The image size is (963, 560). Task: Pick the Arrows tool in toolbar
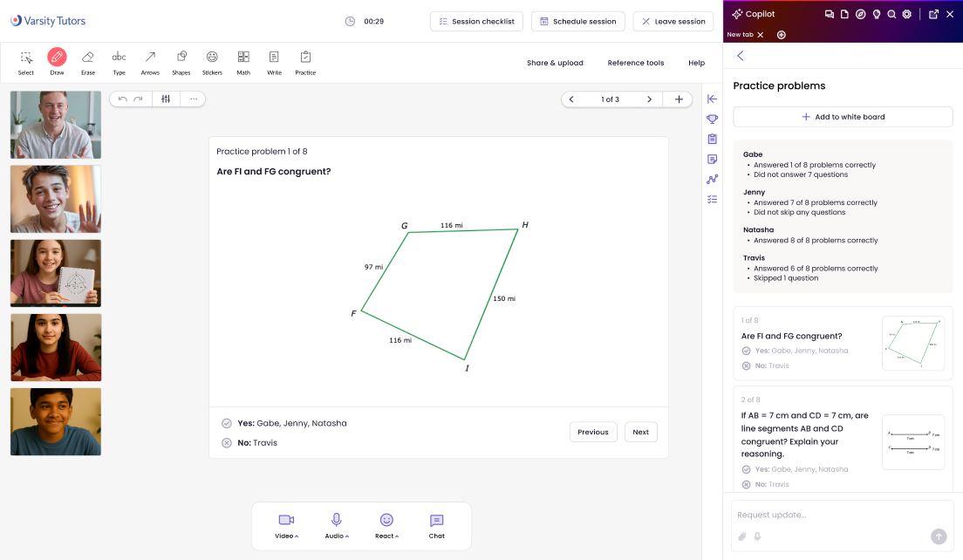[x=150, y=58]
